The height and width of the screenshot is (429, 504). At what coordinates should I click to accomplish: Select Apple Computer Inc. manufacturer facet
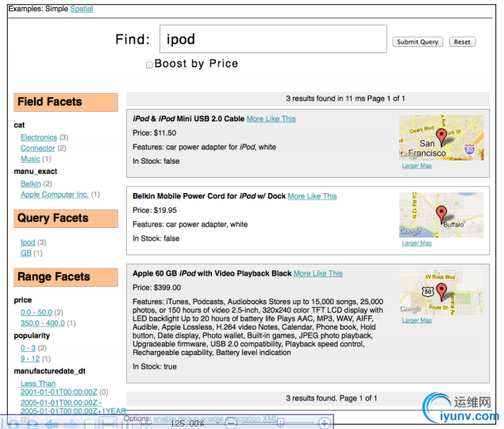coord(55,195)
